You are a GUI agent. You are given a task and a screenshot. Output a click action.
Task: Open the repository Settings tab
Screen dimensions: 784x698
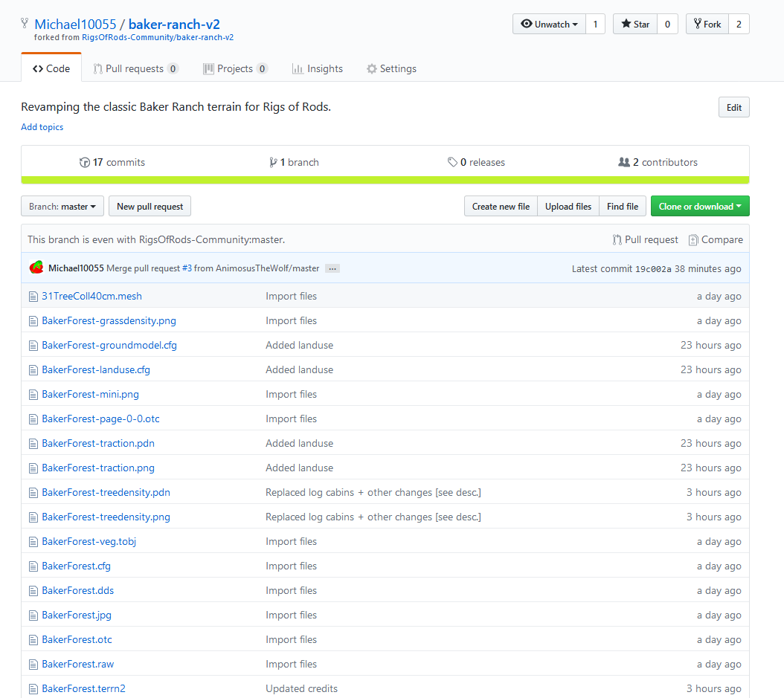click(391, 68)
